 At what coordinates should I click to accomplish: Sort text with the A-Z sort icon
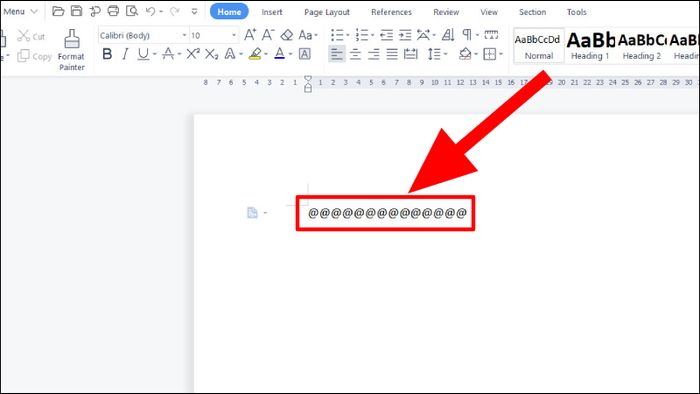448,35
